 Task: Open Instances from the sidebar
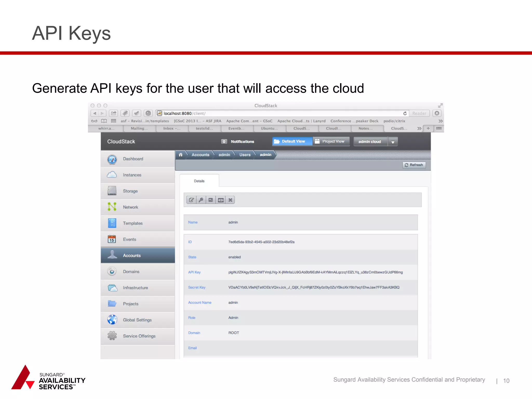(x=138, y=175)
